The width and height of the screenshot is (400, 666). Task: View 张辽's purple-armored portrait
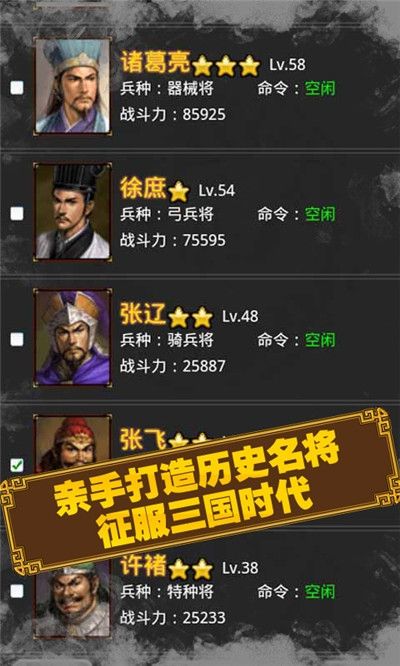73,337
